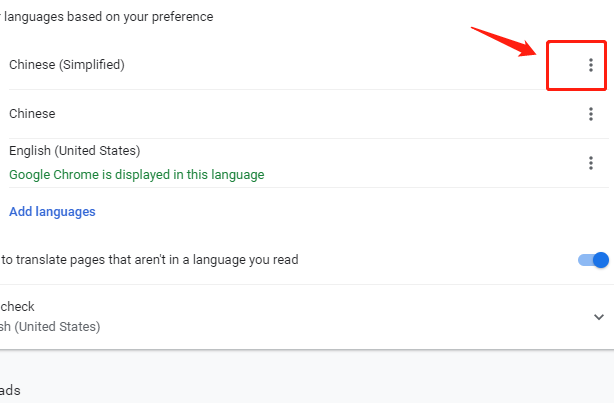Click the spell check language subtitle
Viewport: 614px width, 403px height.
coord(50,327)
